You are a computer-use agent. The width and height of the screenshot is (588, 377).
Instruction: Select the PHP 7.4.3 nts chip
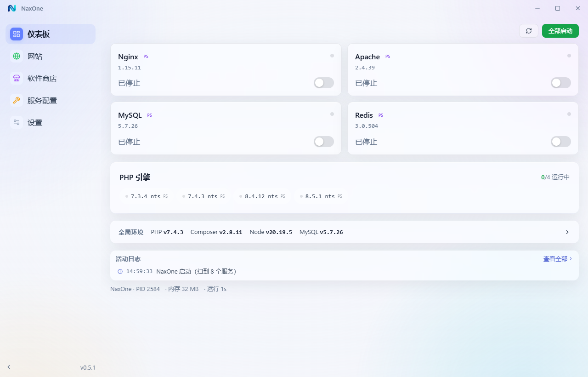(x=204, y=196)
